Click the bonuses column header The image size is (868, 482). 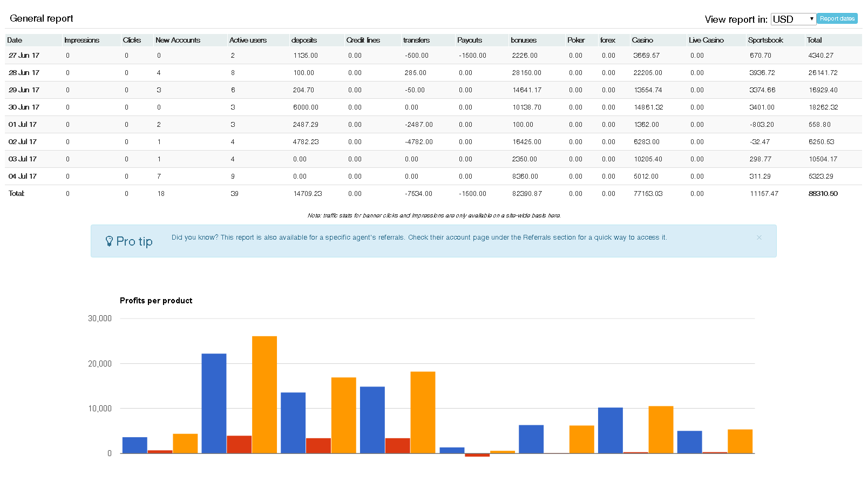[x=524, y=40]
